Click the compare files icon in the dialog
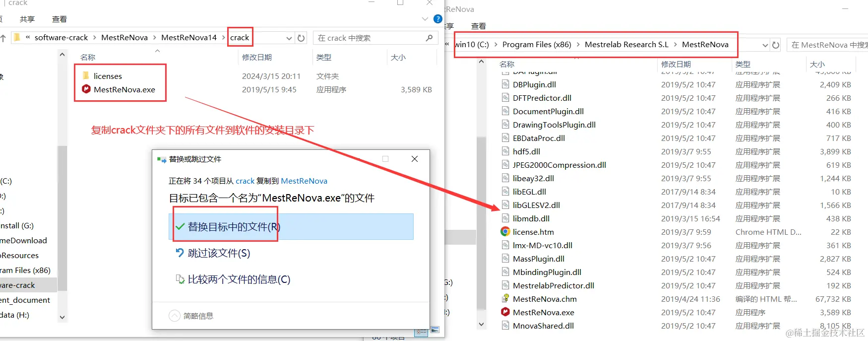Viewport: 868px width, 341px height. pos(180,279)
